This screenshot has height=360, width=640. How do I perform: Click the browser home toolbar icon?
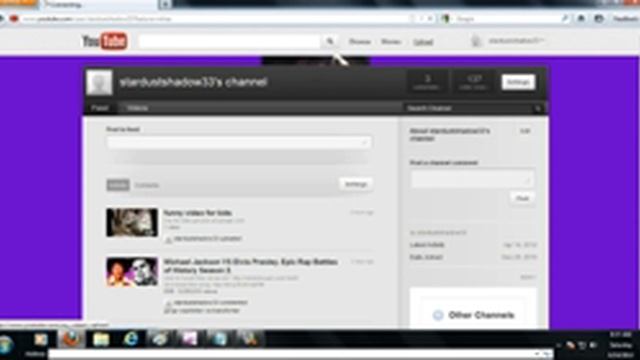pyautogui.click(x=581, y=18)
